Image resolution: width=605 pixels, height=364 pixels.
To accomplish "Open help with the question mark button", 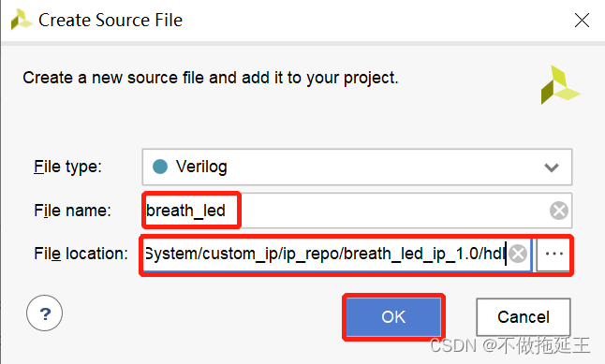I will coord(44,313).
